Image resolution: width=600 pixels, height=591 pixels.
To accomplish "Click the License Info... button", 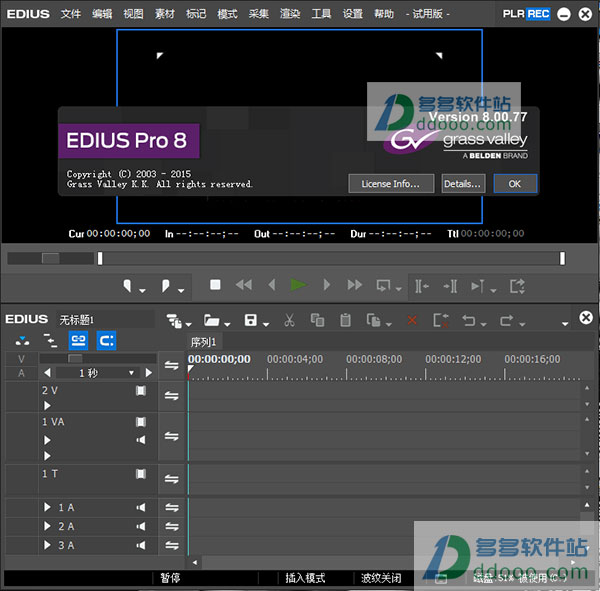I will (x=391, y=184).
